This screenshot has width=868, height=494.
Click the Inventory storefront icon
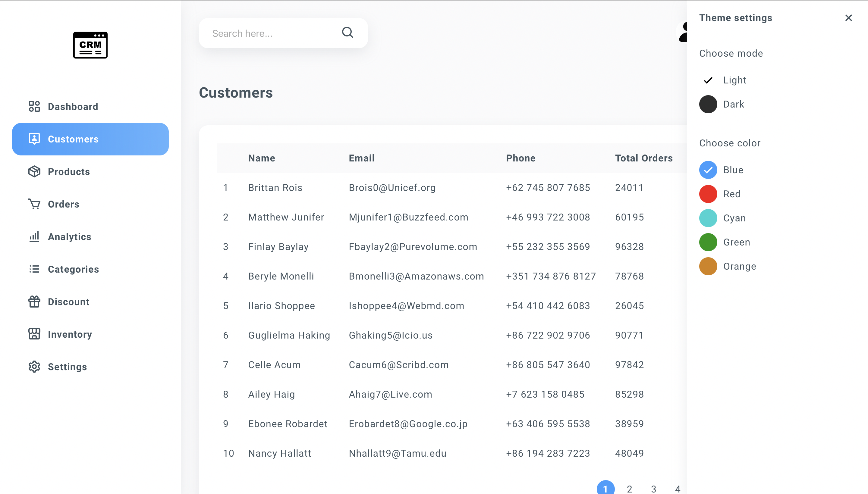pyautogui.click(x=34, y=334)
